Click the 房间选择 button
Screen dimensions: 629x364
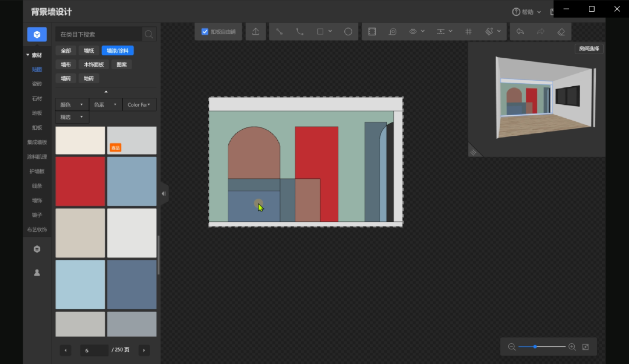[x=589, y=49]
